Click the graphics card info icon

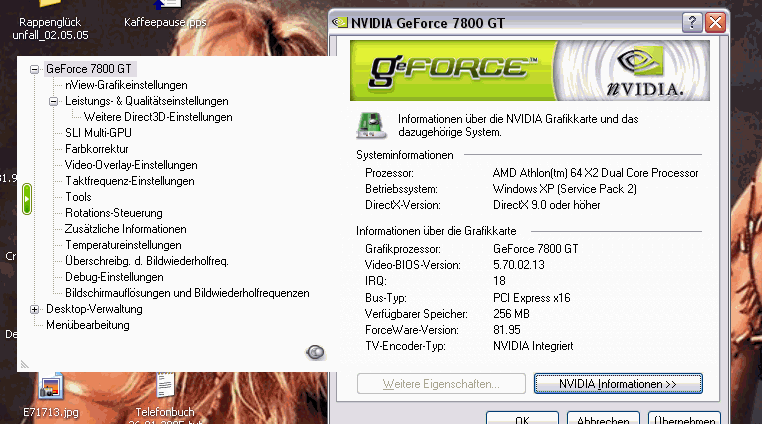click(x=371, y=125)
